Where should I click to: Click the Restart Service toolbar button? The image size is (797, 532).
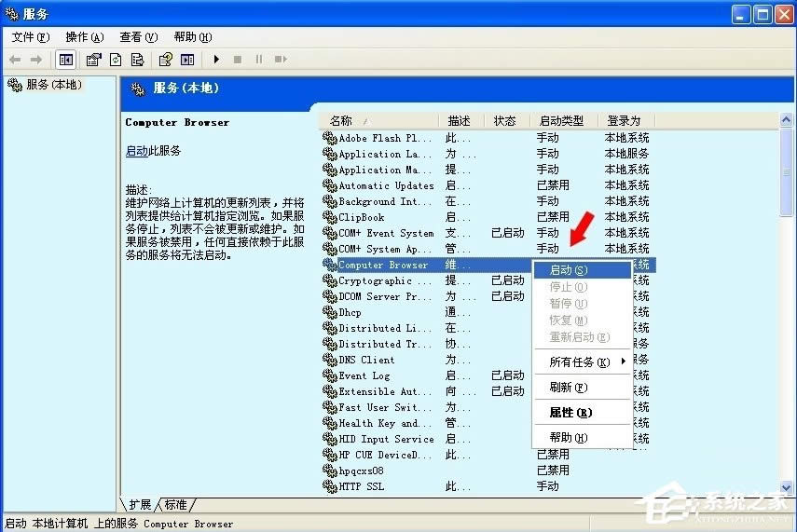pyautogui.click(x=281, y=60)
